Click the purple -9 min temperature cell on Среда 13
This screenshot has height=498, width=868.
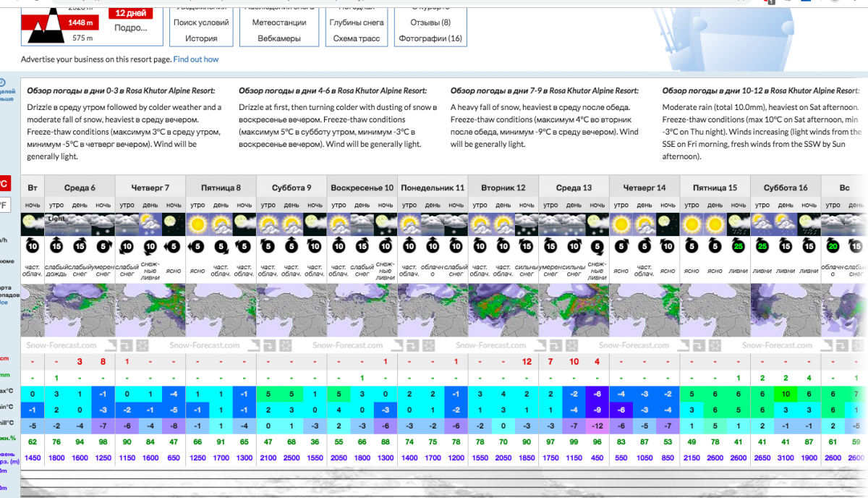click(x=597, y=409)
